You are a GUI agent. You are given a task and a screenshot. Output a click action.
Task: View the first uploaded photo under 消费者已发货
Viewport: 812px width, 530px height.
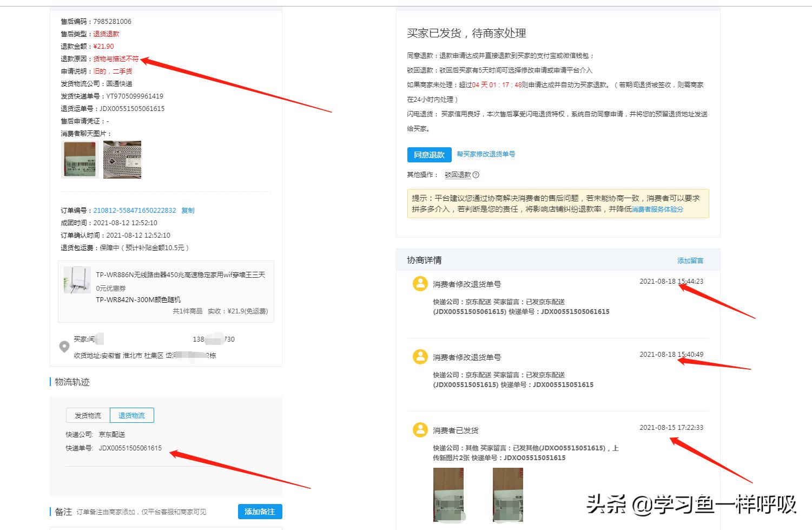(x=448, y=494)
